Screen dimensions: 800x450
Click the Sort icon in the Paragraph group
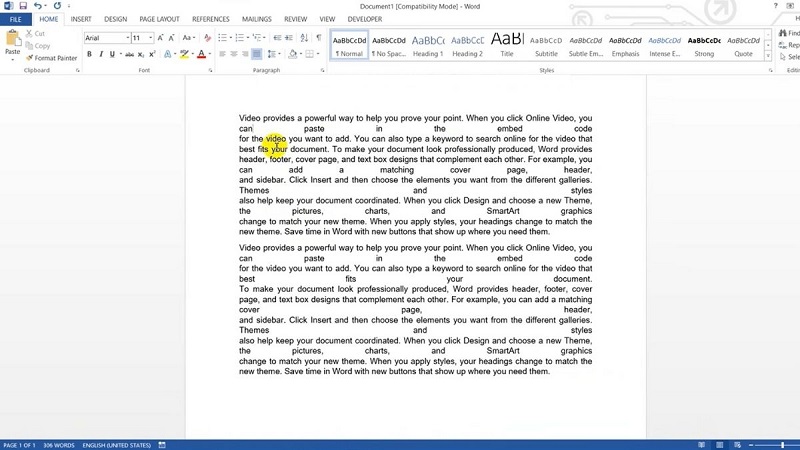click(x=302, y=38)
